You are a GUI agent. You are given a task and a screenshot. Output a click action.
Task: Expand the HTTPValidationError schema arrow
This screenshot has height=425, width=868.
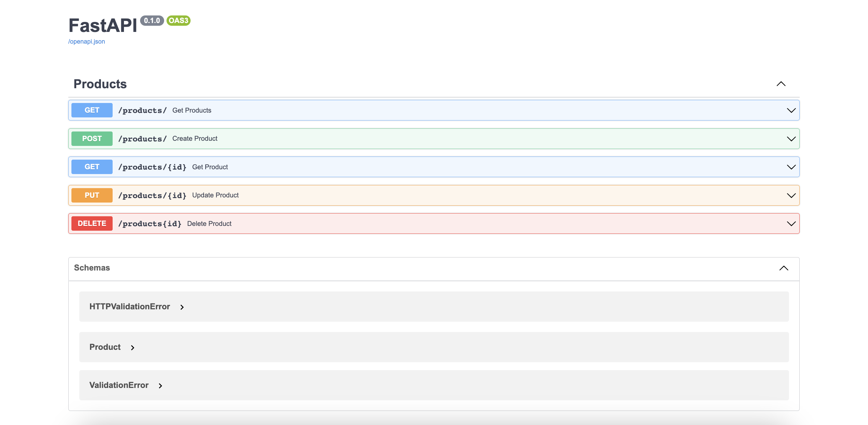pyautogui.click(x=182, y=307)
